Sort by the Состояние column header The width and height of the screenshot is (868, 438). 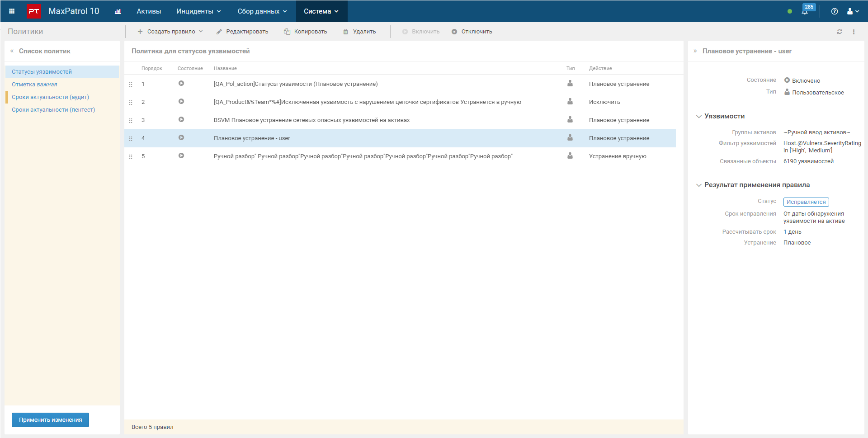click(x=190, y=69)
